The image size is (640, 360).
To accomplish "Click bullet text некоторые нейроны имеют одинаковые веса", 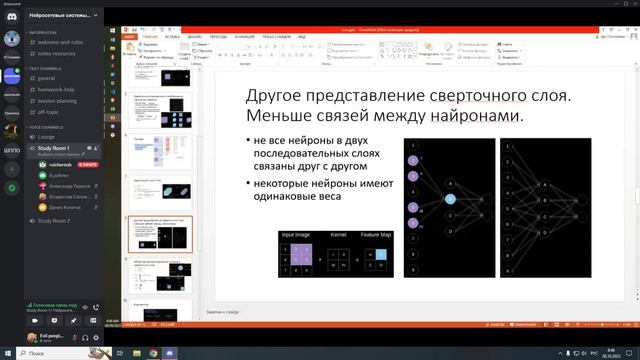I will pyautogui.click(x=323, y=190).
